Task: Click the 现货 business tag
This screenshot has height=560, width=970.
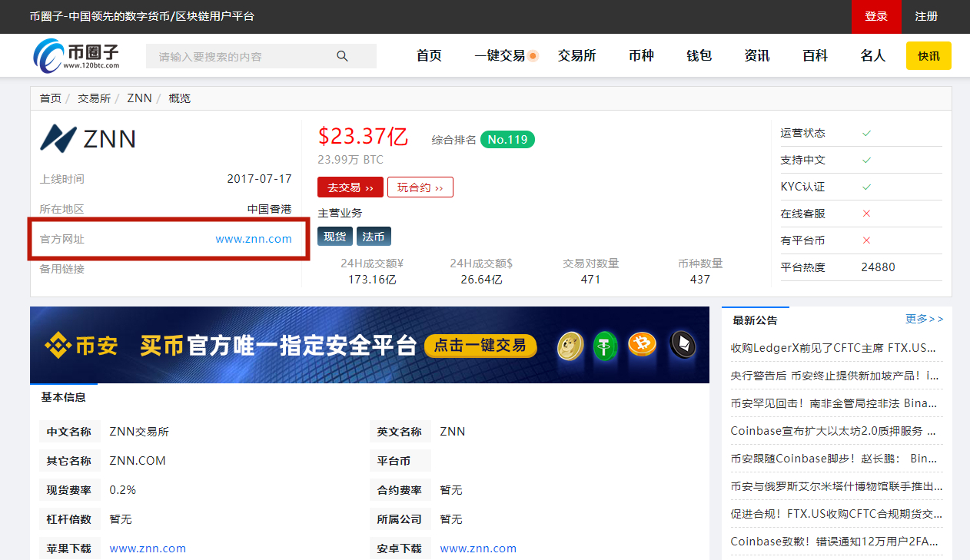Action: (x=334, y=237)
